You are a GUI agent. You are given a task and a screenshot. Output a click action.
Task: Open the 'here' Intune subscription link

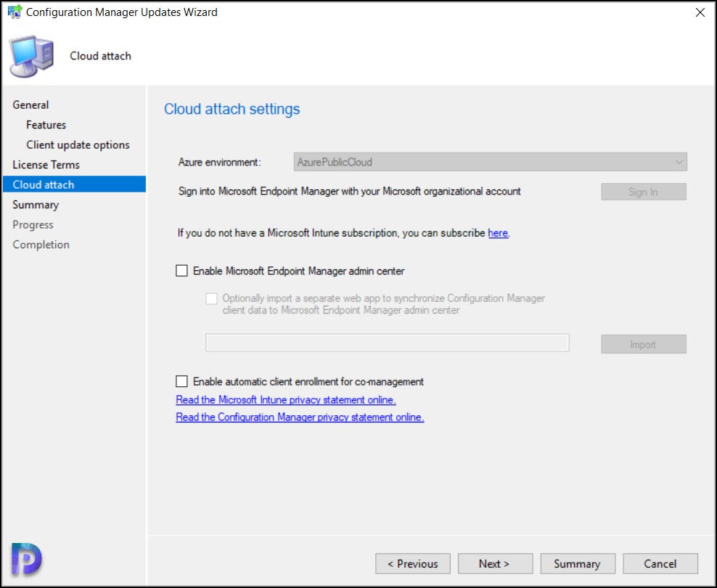[498, 233]
